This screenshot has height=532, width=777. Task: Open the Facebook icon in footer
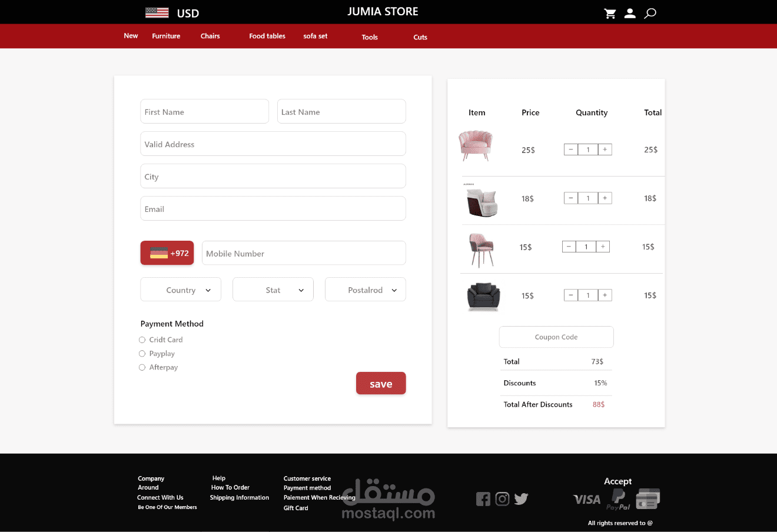pos(483,499)
